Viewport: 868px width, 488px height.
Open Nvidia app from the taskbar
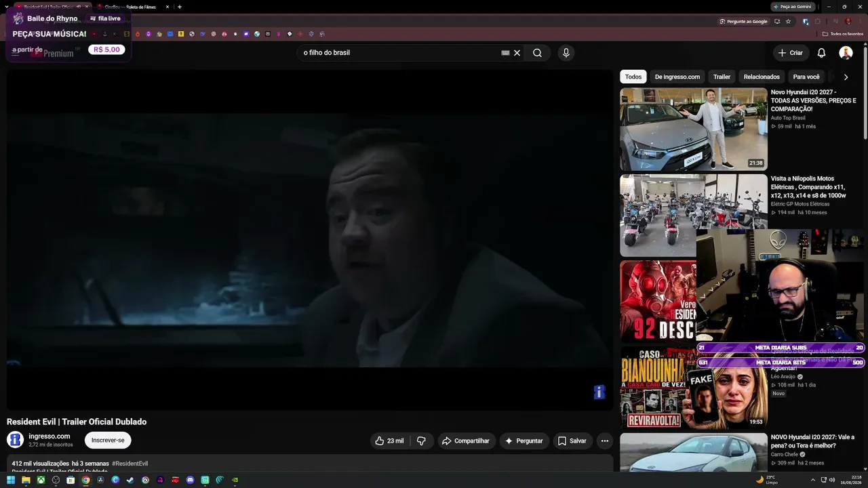(235, 480)
